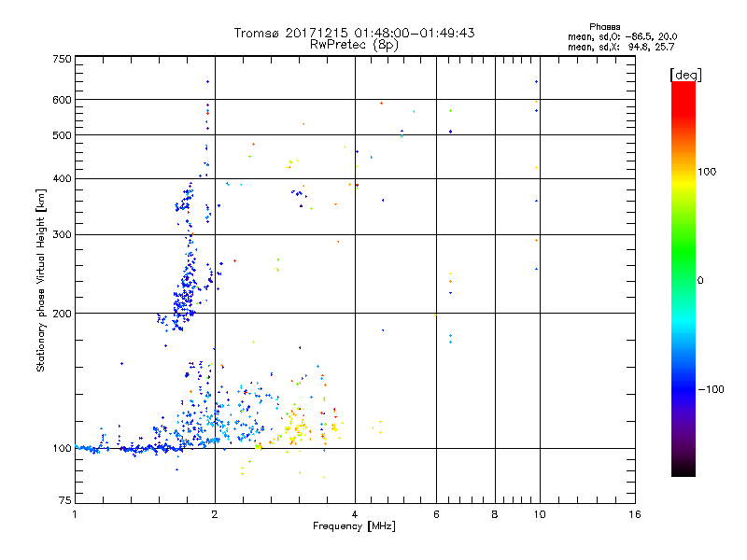Image resolution: width=747 pixels, height=560 pixels.
Task: Click the '16' x-axis frequency tick label
Action: click(635, 514)
